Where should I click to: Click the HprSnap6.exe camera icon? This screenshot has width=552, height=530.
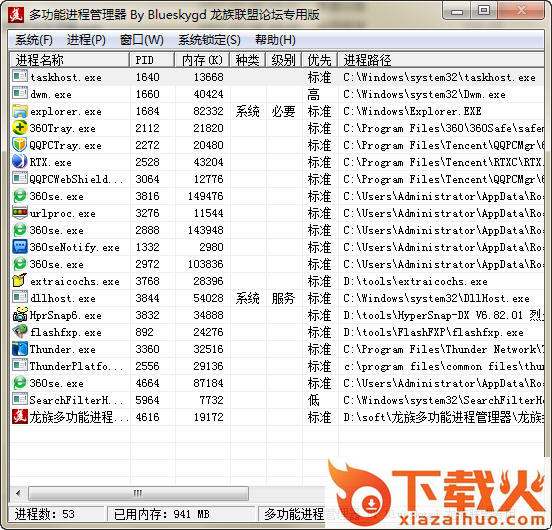pos(20,315)
